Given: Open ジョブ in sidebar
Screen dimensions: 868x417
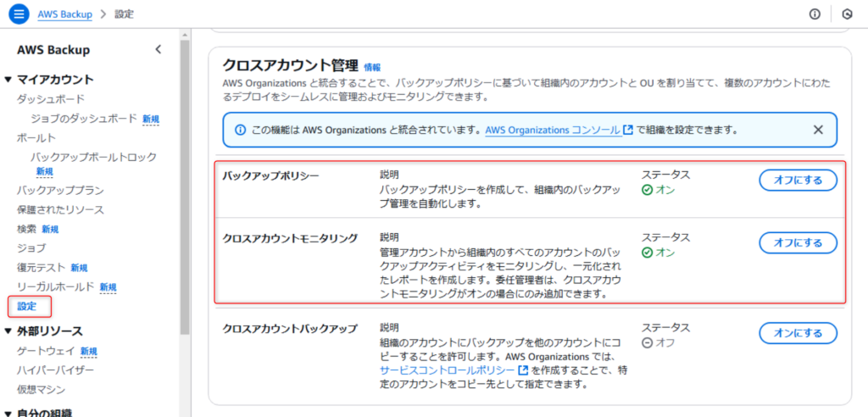Looking at the screenshot, I should point(31,248).
